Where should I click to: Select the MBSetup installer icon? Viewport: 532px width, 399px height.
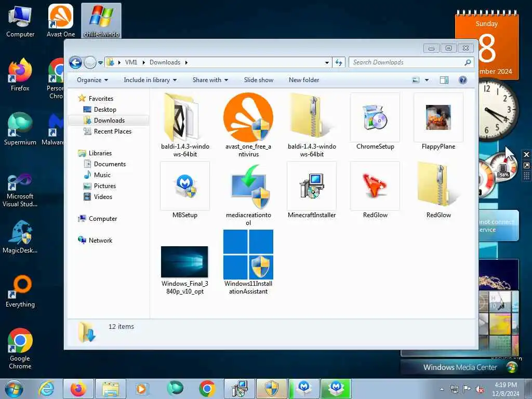185,186
